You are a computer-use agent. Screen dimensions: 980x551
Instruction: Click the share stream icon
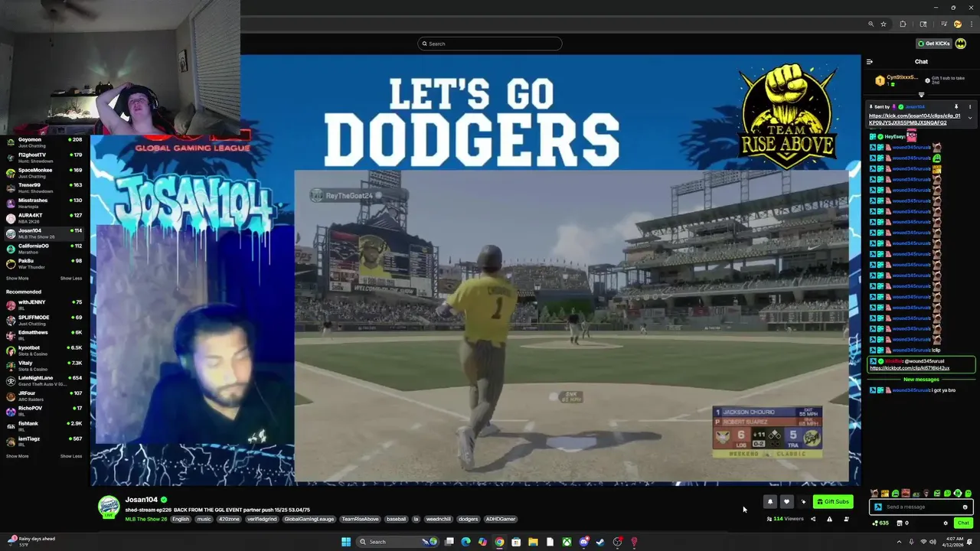point(813,519)
